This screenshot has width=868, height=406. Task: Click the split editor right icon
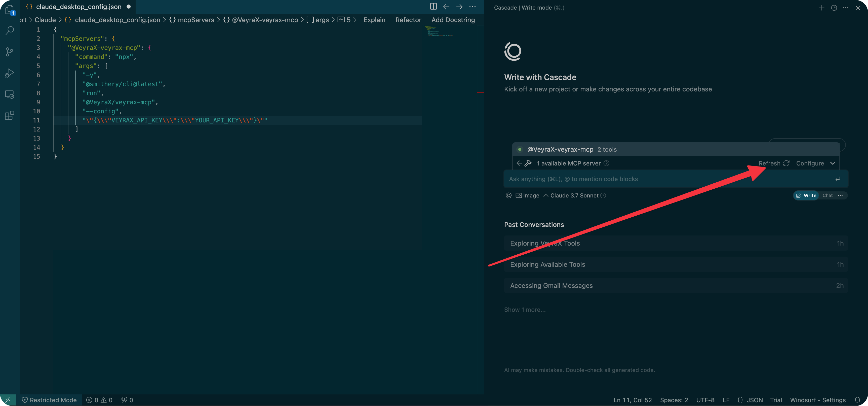433,7
